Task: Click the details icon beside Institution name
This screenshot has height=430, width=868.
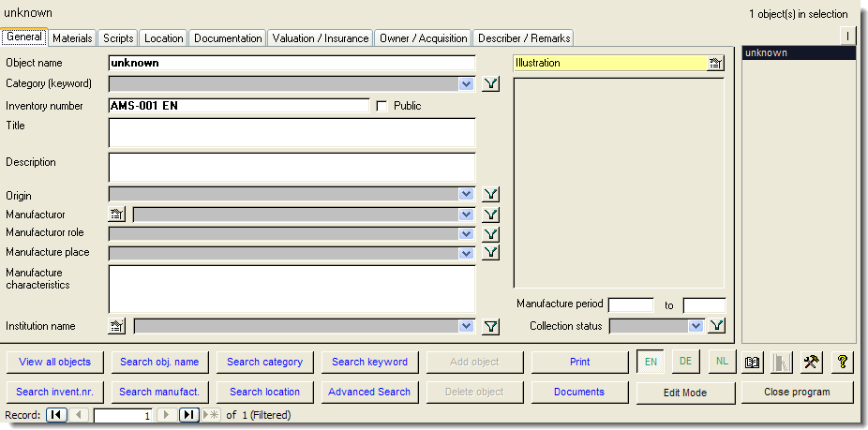Action: point(117,326)
